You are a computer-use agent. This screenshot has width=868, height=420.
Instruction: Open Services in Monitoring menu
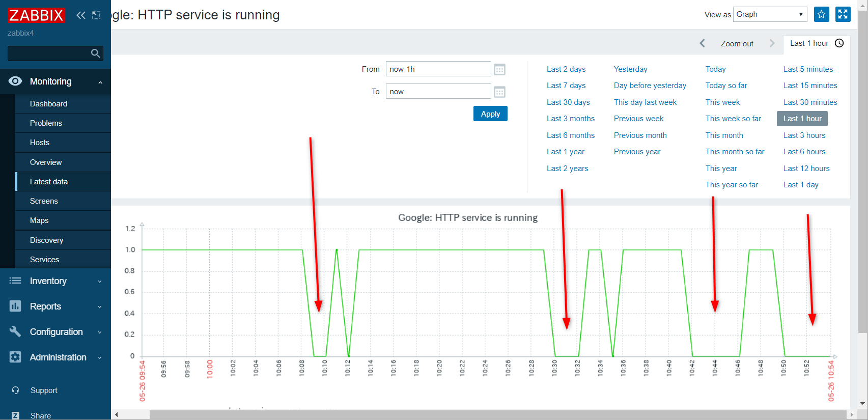click(63, 260)
